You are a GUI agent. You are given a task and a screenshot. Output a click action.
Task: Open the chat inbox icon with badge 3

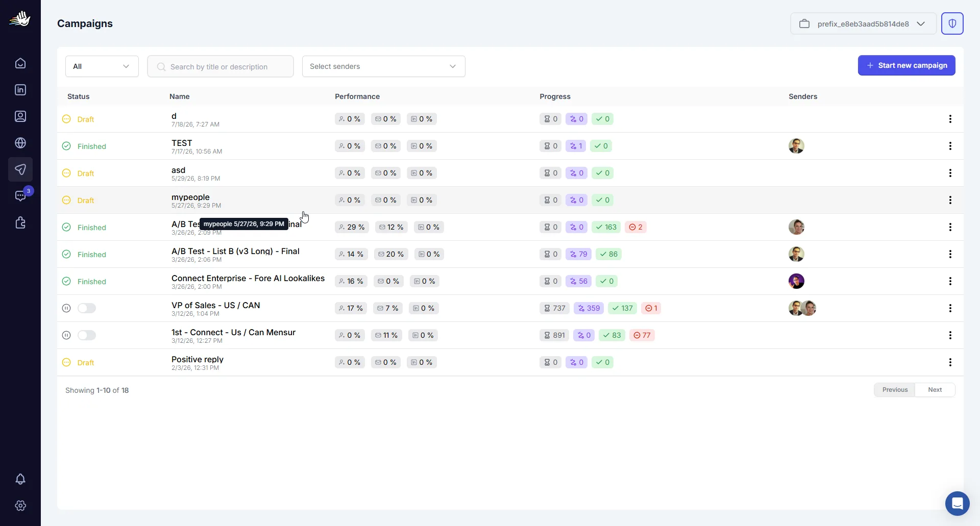(x=20, y=196)
